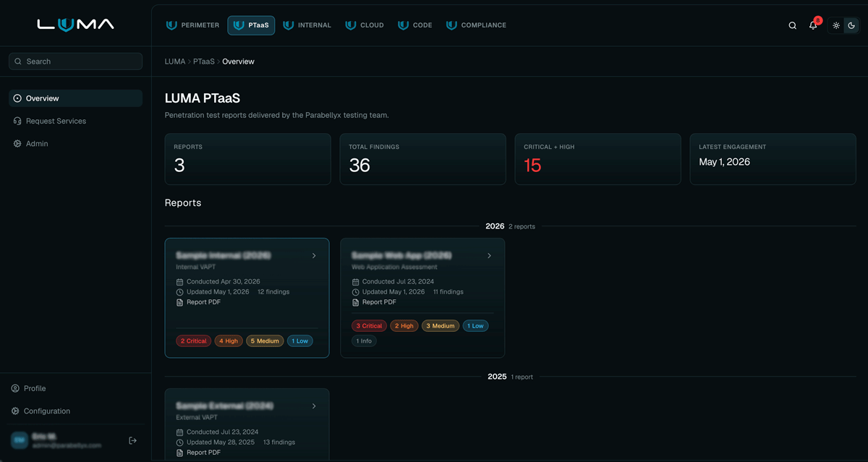Click the gear icon next to Configuration
The height and width of the screenshot is (462, 868).
point(15,411)
